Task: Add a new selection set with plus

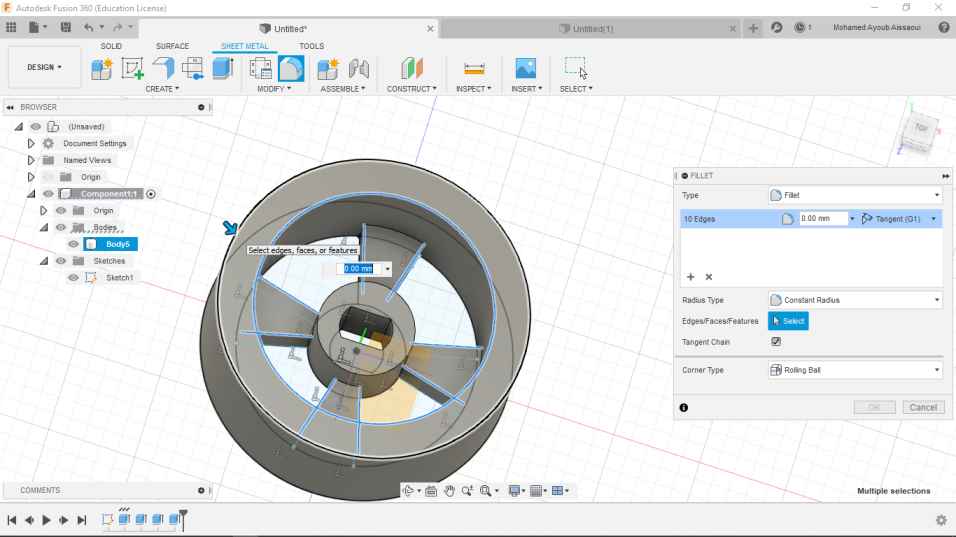Action: pyautogui.click(x=690, y=277)
